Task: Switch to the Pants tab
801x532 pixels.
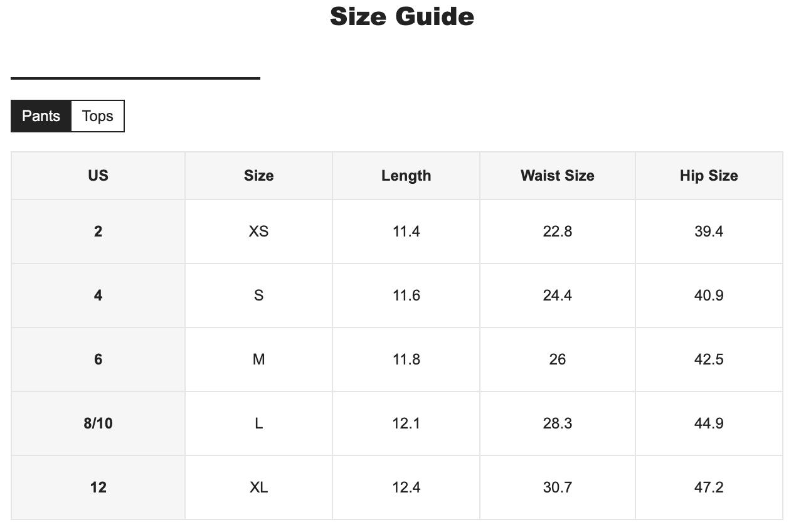Action: (x=41, y=116)
